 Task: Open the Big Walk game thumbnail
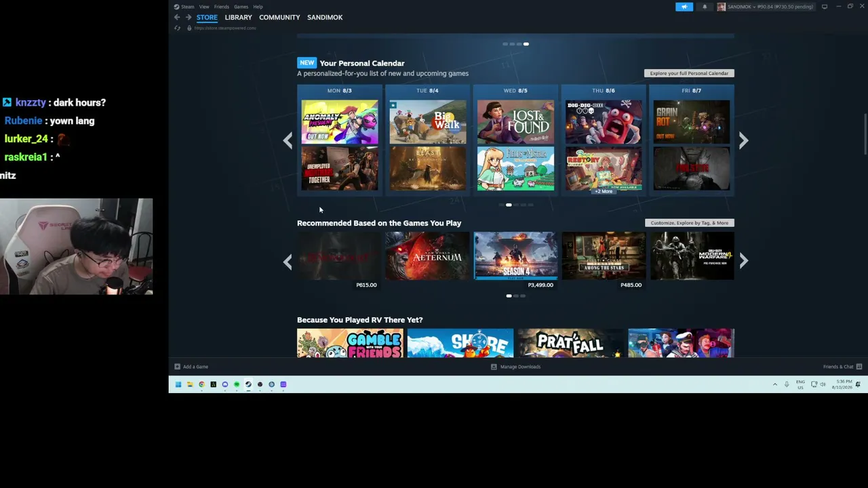(428, 122)
